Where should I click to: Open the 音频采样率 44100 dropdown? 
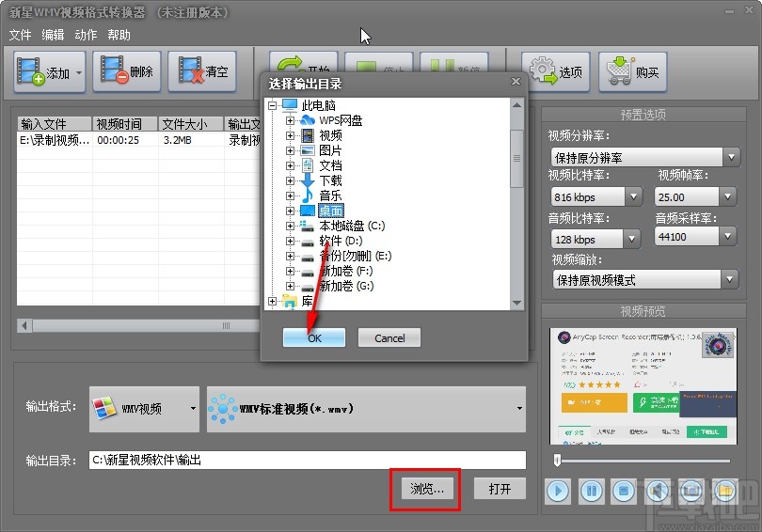point(727,236)
